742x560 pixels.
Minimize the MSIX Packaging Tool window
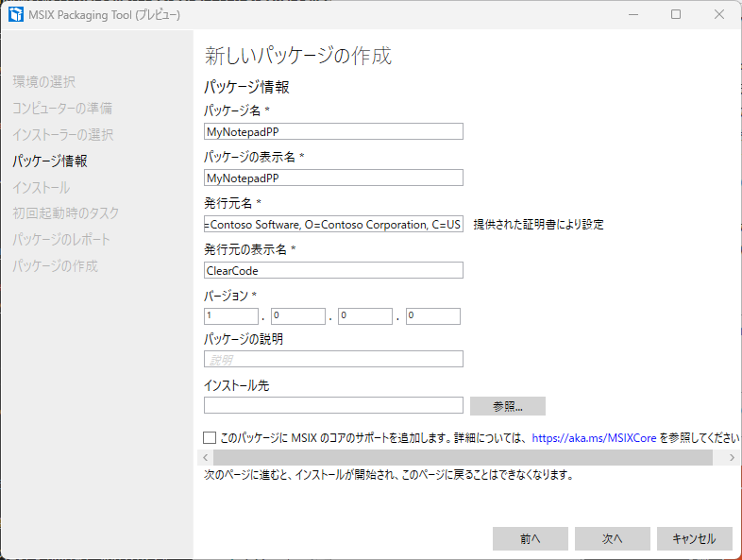(x=632, y=15)
